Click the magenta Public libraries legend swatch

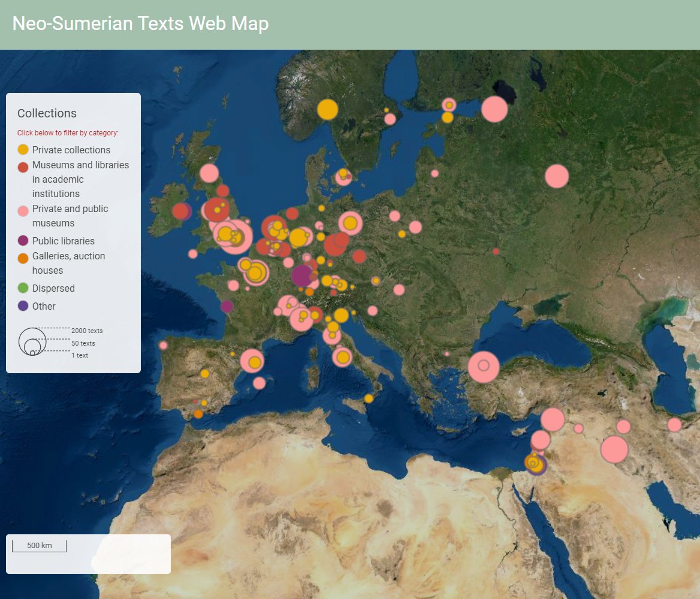(23, 241)
